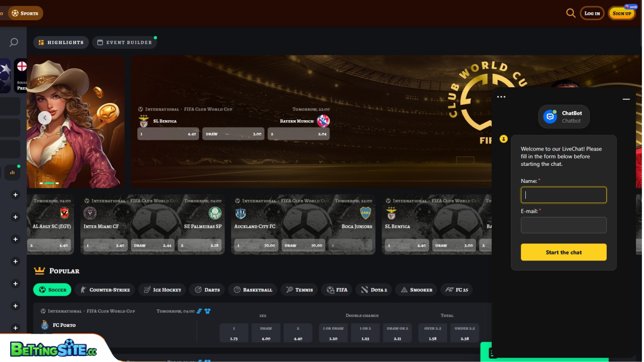Click the search magnifier next to Log In
This screenshot has height=362, width=644.
coord(571,13)
